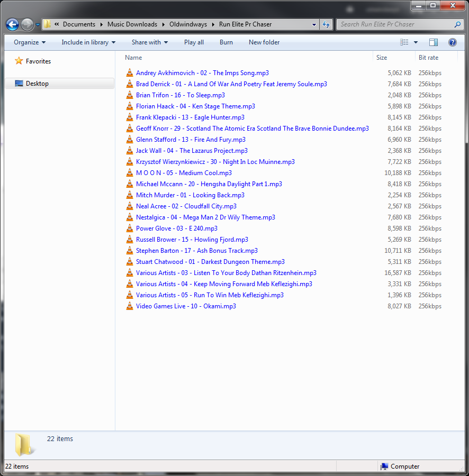Click the VLC icon for Okami.mp3

click(130, 306)
